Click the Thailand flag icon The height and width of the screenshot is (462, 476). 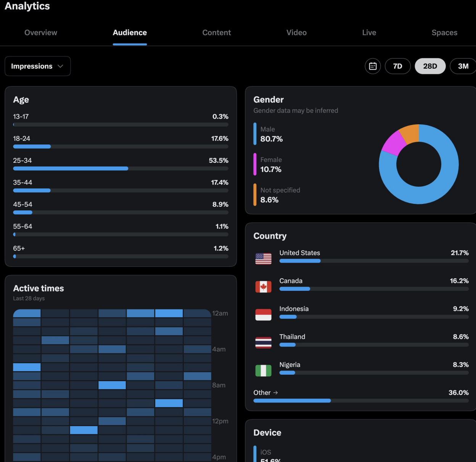tap(263, 343)
